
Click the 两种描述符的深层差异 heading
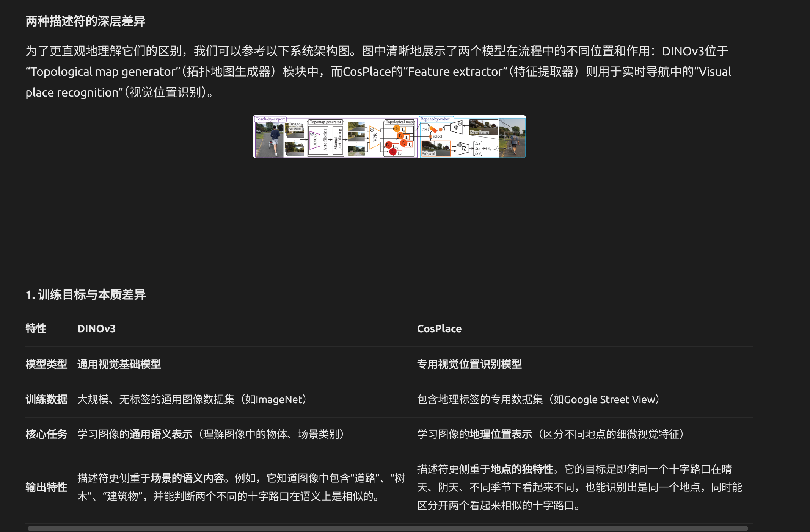tap(85, 21)
